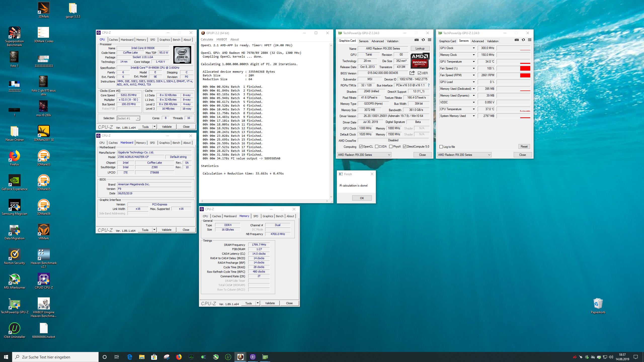
Task: Open the GeForce Experience shortcut
Action: [x=14, y=183]
